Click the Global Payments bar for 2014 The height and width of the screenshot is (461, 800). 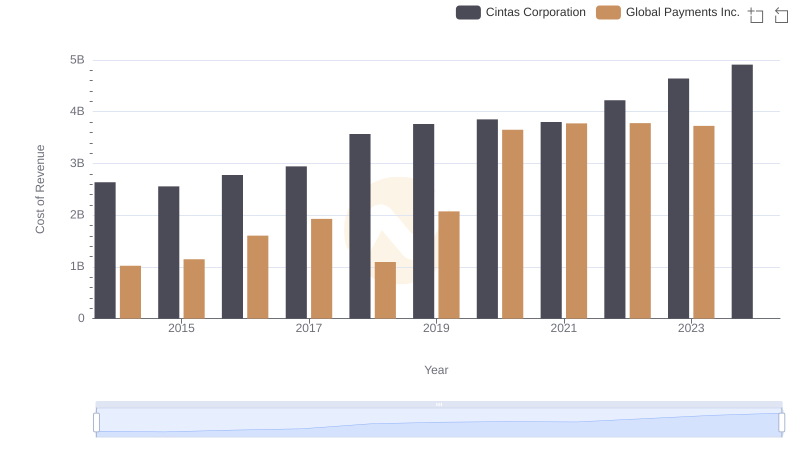tap(131, 292)
